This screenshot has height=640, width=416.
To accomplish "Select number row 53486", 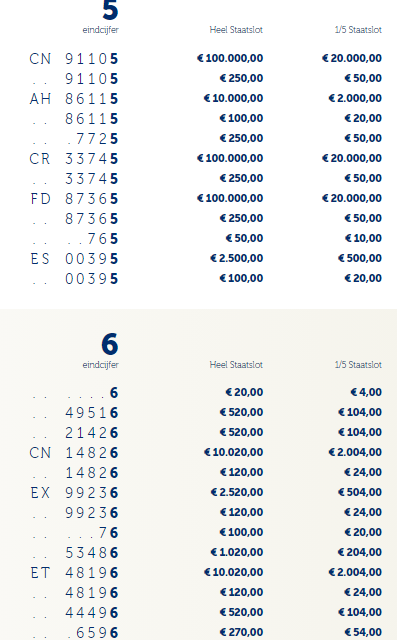I will [x=74, y=553].
